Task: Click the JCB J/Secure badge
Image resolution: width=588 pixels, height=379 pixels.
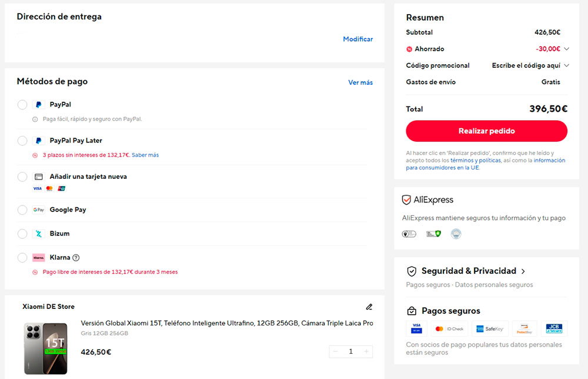Action: [x=554, y=329]
